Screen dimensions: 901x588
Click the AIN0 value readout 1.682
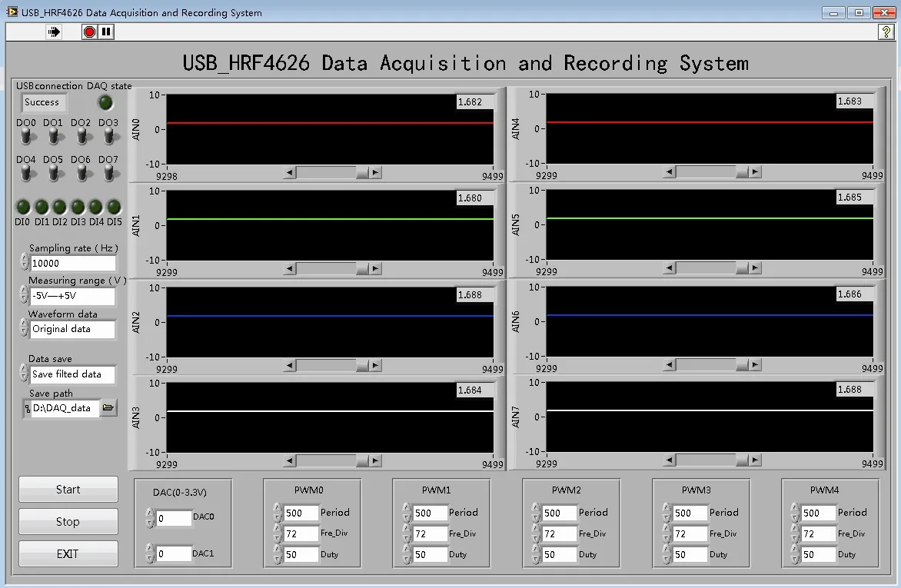click(x=474, y=102)
